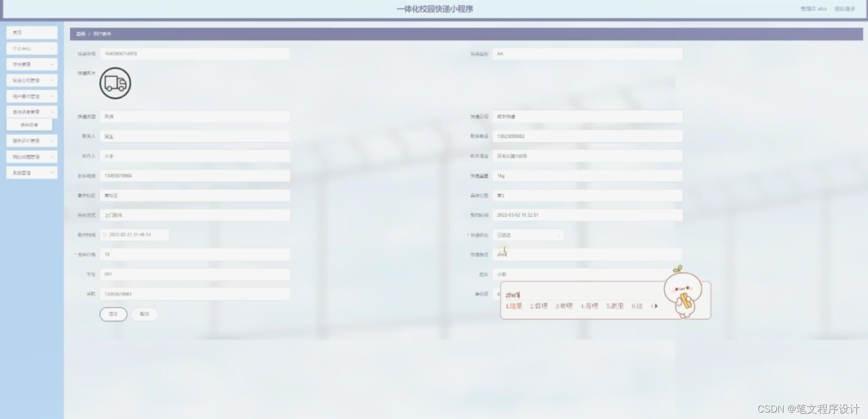Expand the 预约收藏管理 sidebar menu
868x419 pixels.
click(x=32, y=157)
